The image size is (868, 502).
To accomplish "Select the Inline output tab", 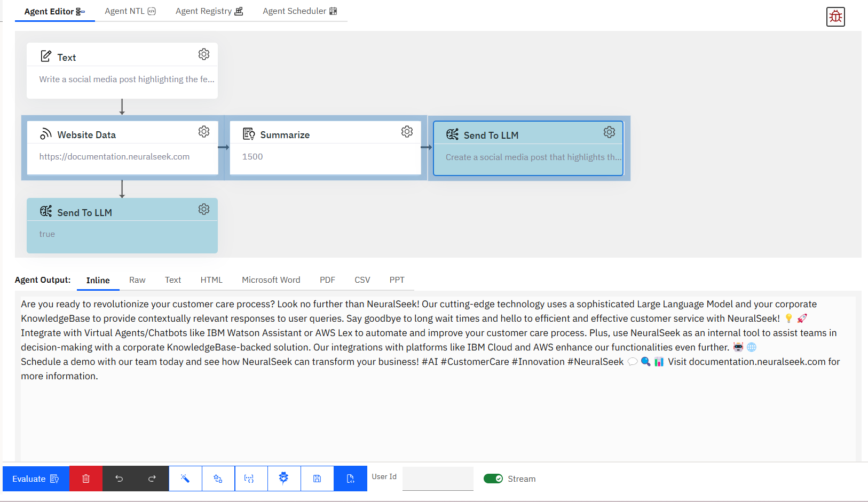I will 98,280.
